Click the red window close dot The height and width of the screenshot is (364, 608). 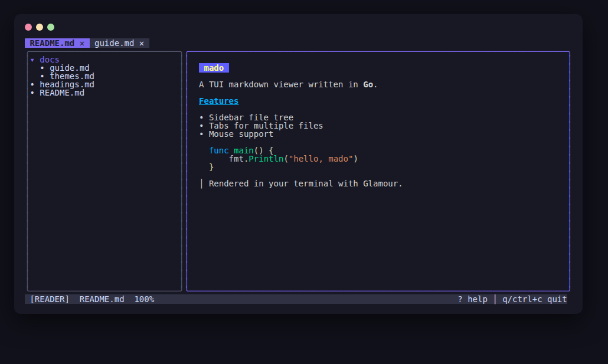(28, 27)
